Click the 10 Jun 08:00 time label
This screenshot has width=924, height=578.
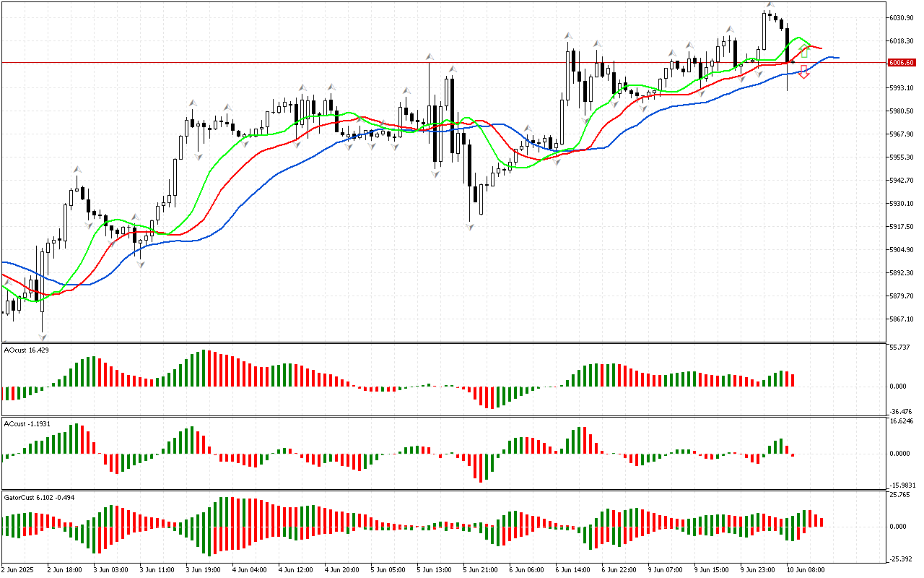tap(806, 569)
